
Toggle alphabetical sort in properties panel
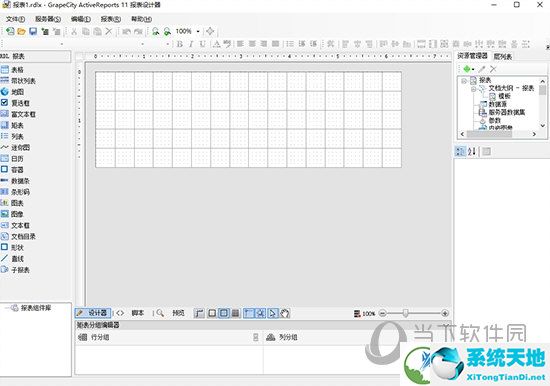coord(472,151)
